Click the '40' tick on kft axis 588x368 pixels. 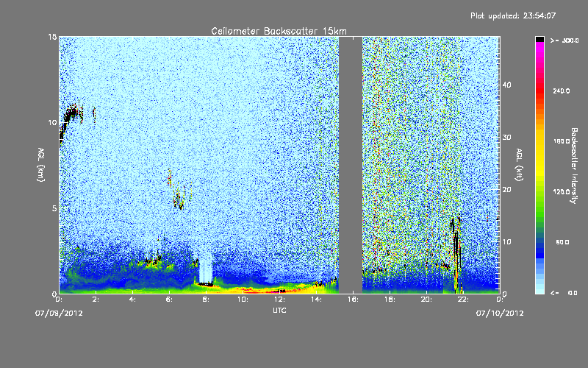(506, 85)
